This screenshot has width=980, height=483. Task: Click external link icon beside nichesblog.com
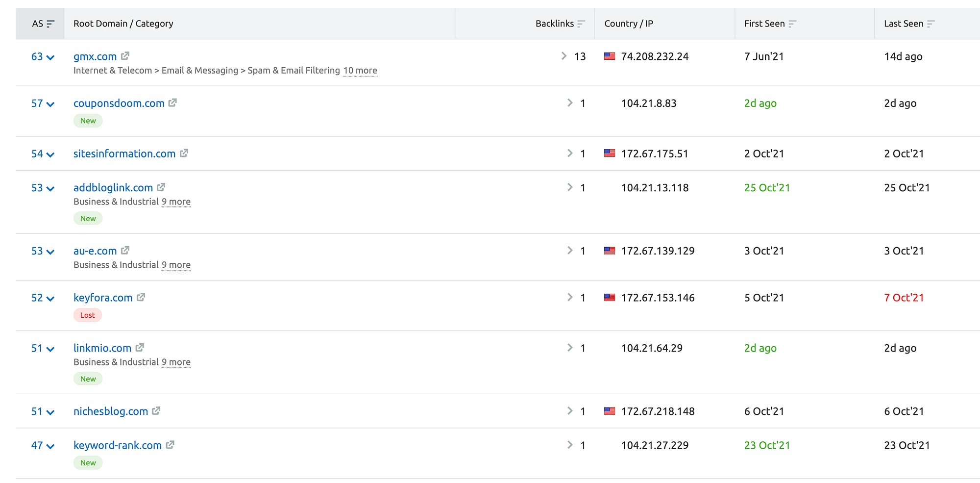156,410
